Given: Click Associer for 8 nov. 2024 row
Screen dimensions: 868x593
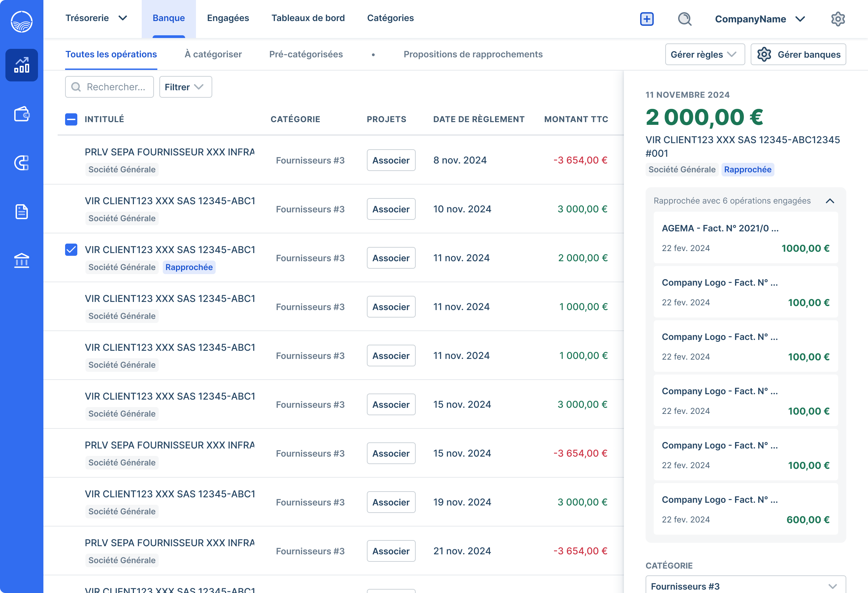Looking at the screenshot, I should pyautogui.click(x=391, y=160).
